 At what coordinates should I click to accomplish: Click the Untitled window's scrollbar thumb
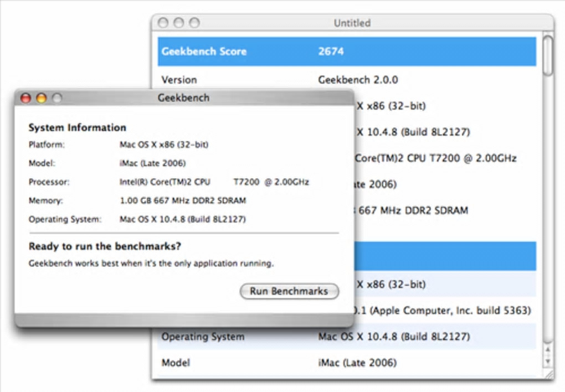(547, 54)
